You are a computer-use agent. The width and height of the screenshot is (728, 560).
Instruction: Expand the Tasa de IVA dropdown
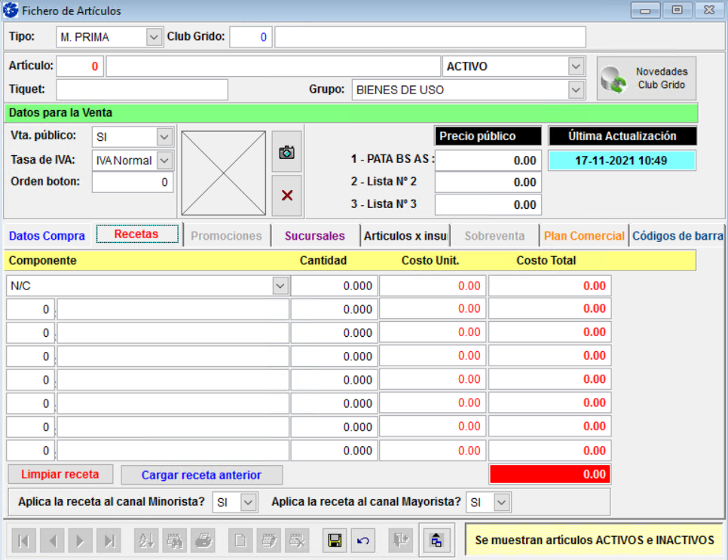click(x=164, y=161)
